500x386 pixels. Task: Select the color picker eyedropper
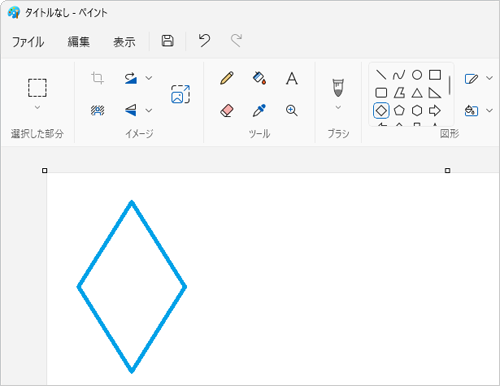(x=259, y=110)
